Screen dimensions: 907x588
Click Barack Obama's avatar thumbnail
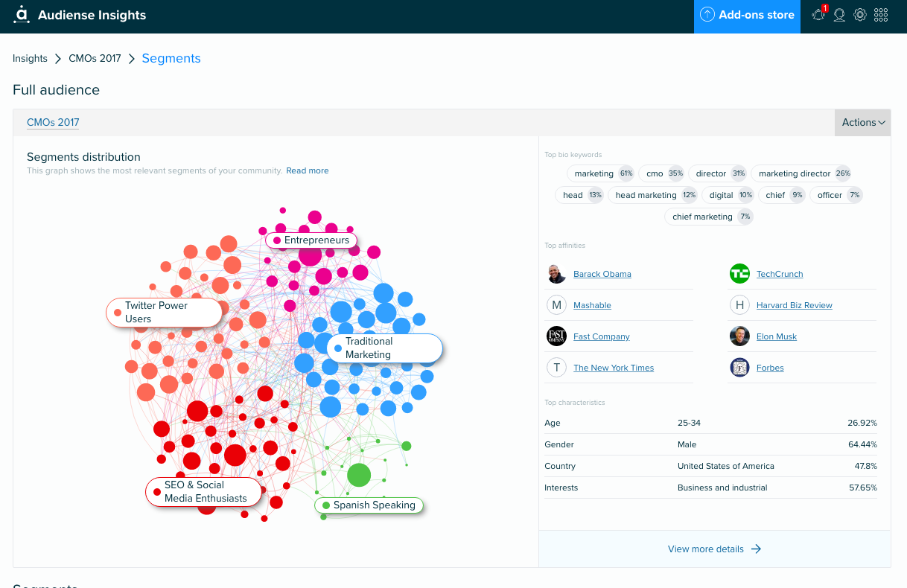[556, 274]
